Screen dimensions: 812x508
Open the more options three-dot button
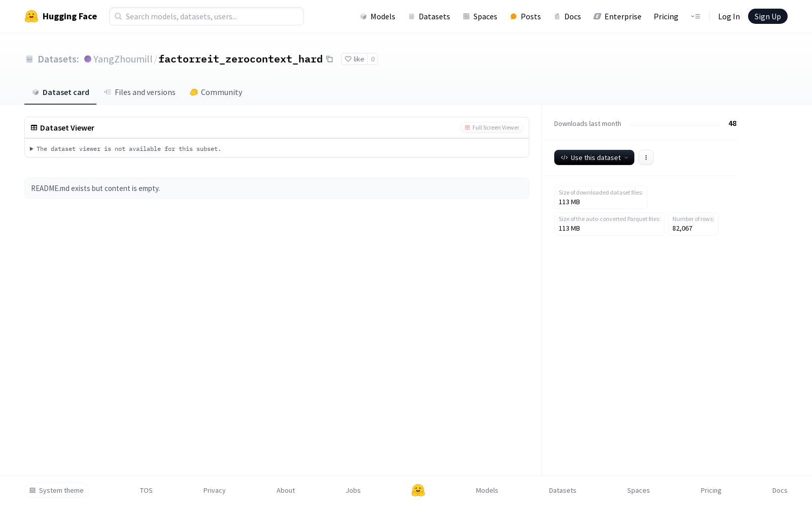pyautogui.click(x=646, y=157)
